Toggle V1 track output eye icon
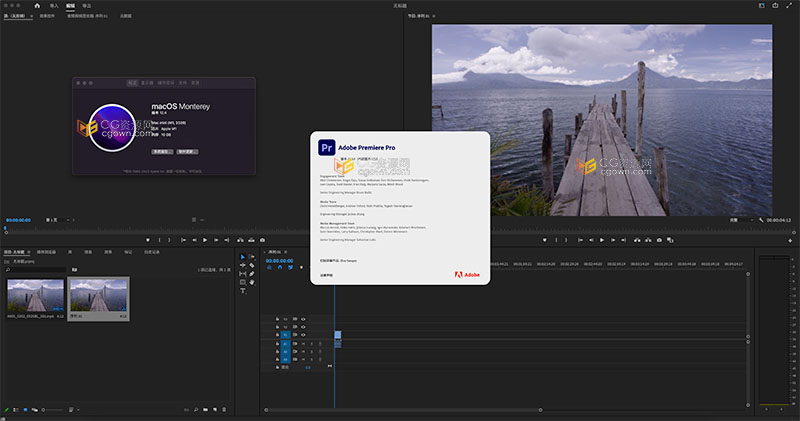The height and width of the screenshot is (421, 800). pos(303,335)
